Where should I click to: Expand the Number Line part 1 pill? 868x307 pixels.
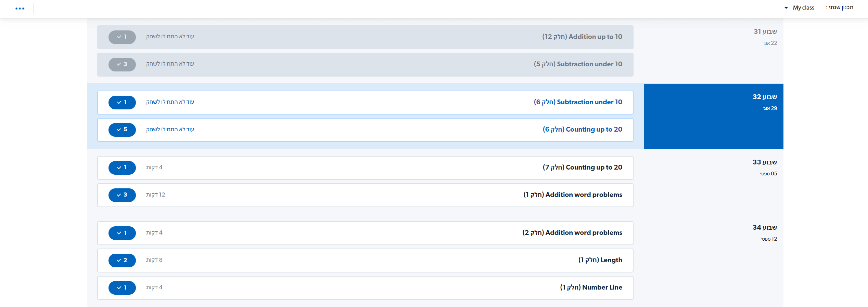122,288
